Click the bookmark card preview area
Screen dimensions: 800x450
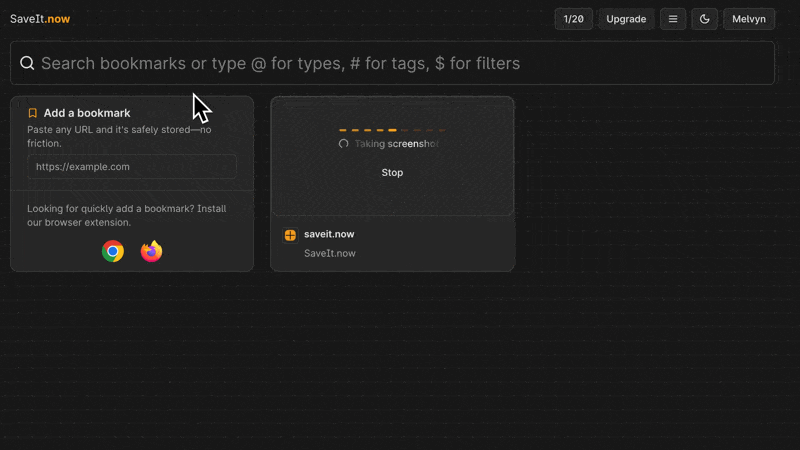click(392, 156)
